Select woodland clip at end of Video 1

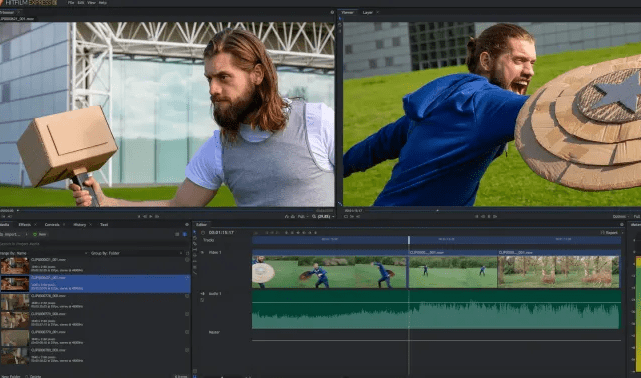click(559, 269)
